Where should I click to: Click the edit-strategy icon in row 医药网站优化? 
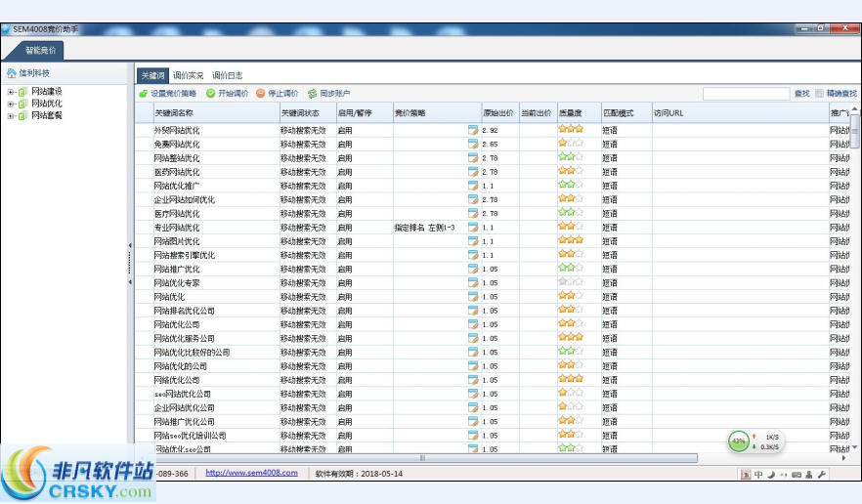pyautogui.click(x=473, y=172)
